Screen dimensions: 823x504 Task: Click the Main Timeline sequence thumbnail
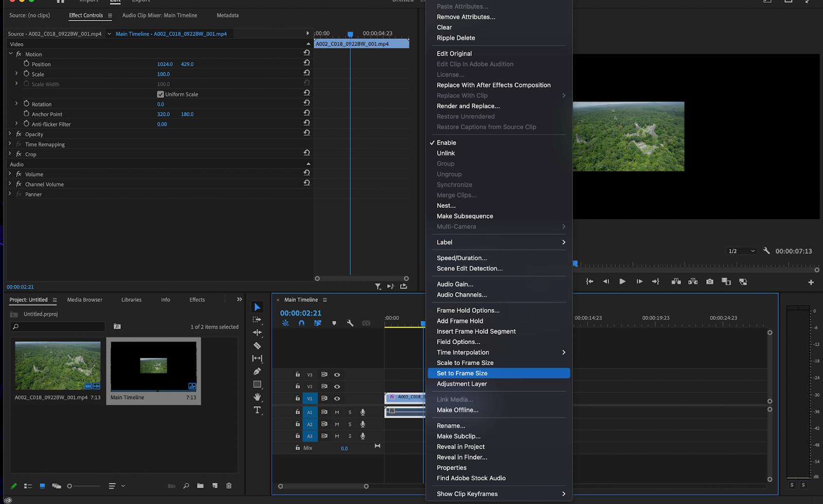[153, 366]
